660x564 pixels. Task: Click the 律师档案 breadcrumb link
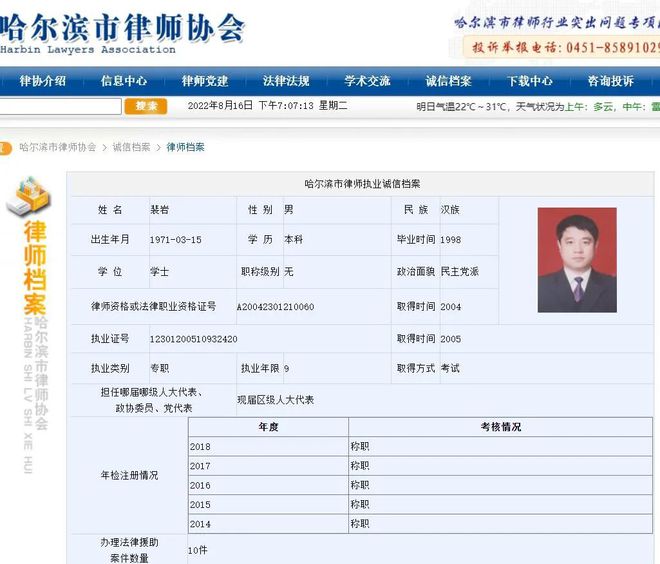pos(186,147)
